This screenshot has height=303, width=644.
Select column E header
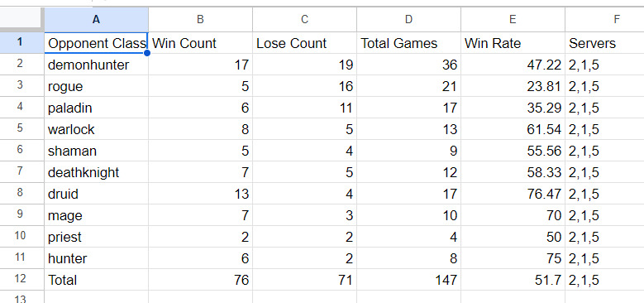513,19
